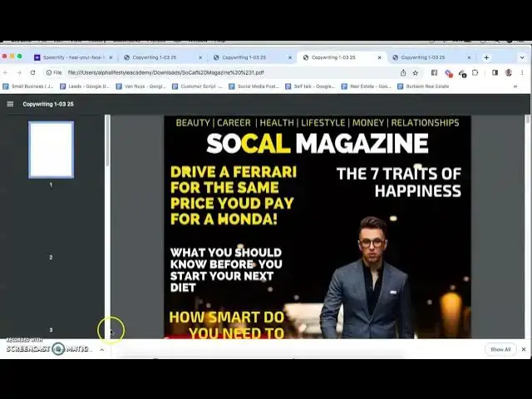This screenshot has width=532, height=399.
Task: Open Customer Script bookmark
Action: pyautogui.click(x=197, y=86)
